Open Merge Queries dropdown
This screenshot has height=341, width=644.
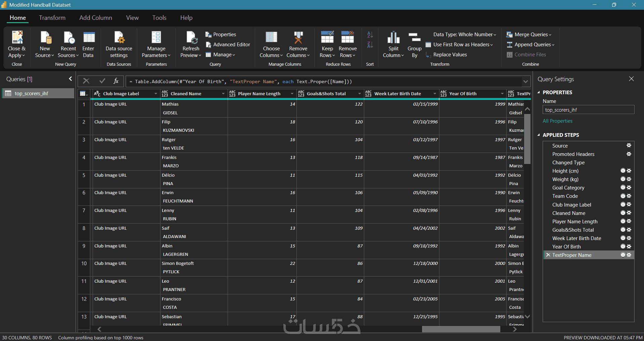pyautogui.click(x=529, y=35)
